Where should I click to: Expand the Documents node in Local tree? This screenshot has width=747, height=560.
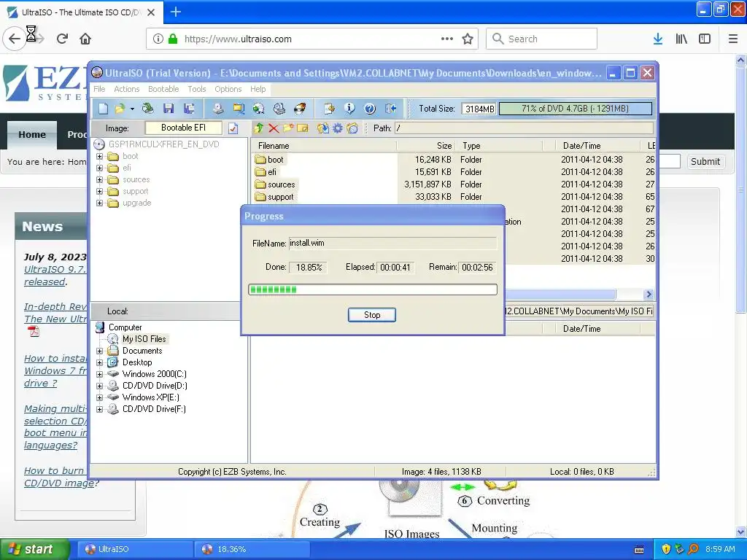tap(99, 351)
